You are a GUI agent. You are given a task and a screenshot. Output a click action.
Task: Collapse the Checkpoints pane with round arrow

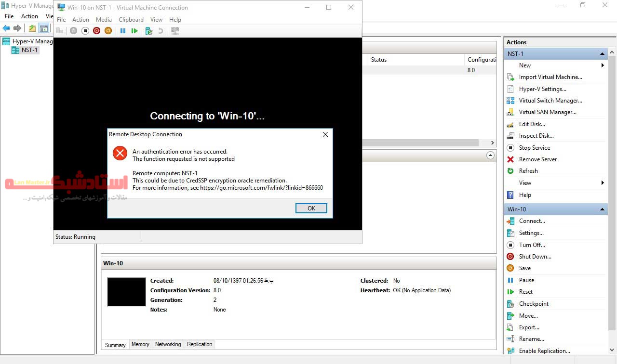tap(490, 156)
